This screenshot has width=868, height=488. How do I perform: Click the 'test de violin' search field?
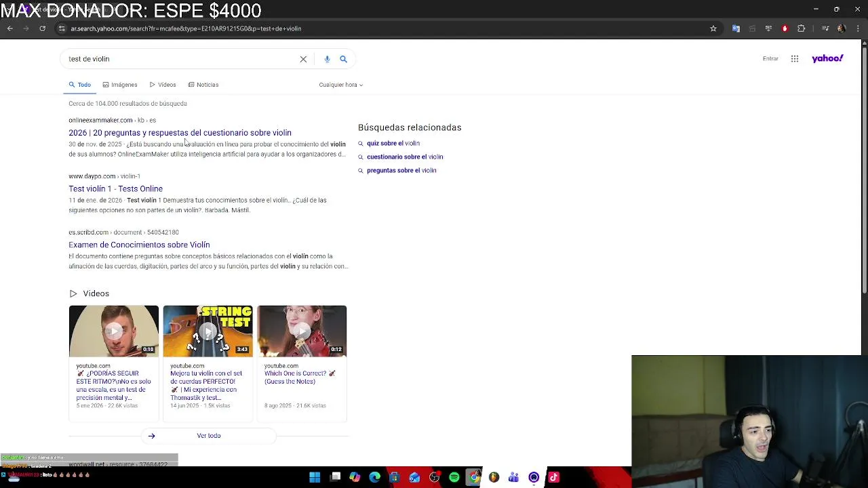[180, 59]
